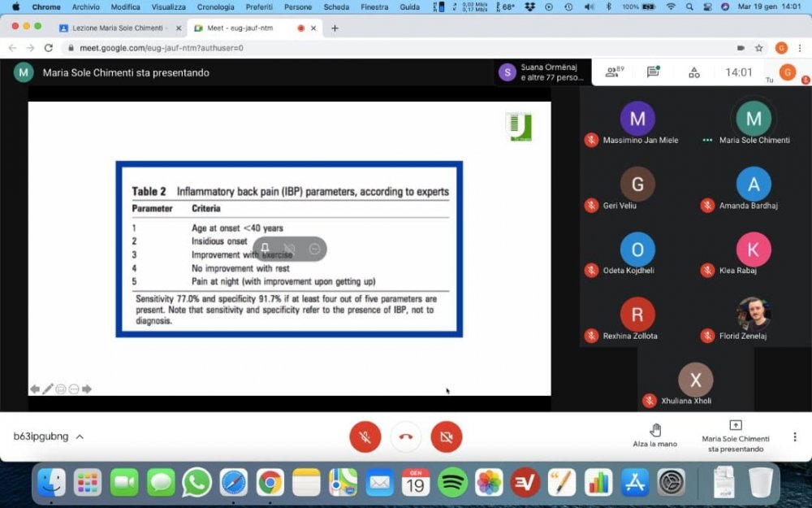The height and width of the screenshot is (508, 812).
Task: Select the pen annotation tool on slide
Action: click(x=48, y=389)
